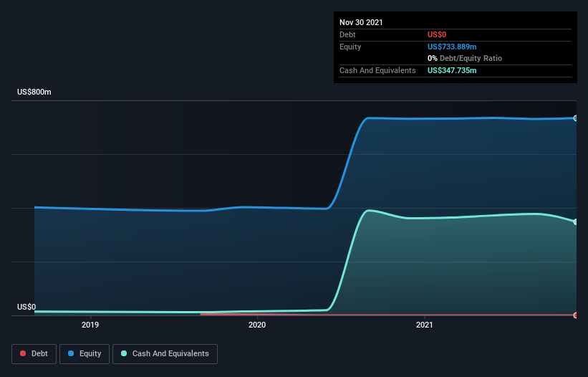Image resolution: width=588 pixels, height=377 pixels.
Task: Click the teal Cash And Equivalents legend dot
Action: point(124,353)
